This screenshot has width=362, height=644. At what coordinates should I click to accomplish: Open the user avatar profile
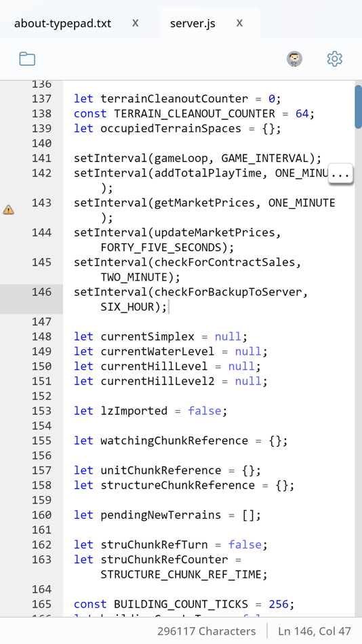click(x=294, y=59)
